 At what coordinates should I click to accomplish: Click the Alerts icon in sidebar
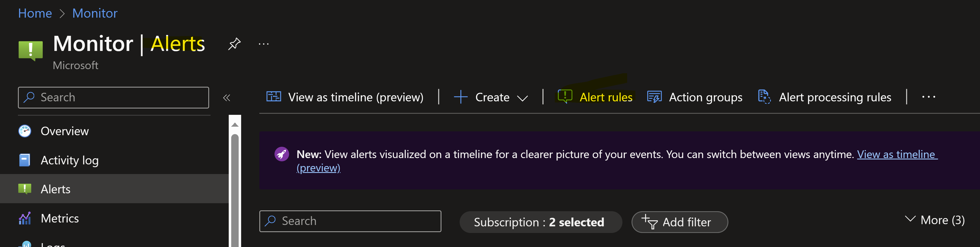(x=25, y=189)
